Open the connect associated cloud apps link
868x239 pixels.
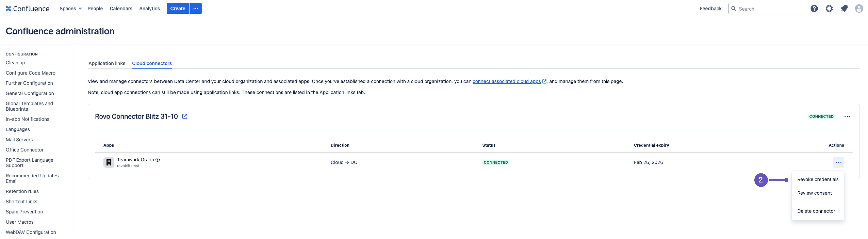click(506, 81)
